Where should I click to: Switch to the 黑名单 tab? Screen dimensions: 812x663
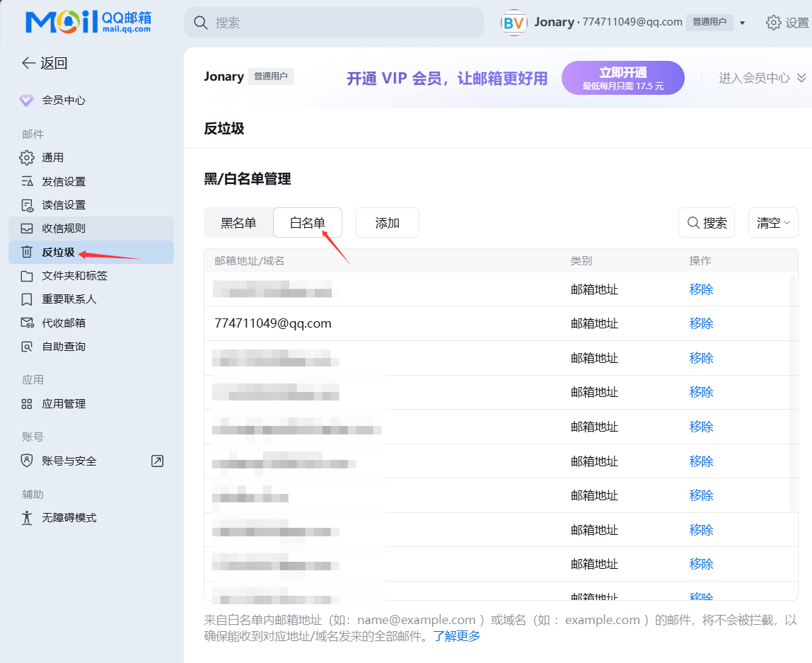(x=238, y=223)
